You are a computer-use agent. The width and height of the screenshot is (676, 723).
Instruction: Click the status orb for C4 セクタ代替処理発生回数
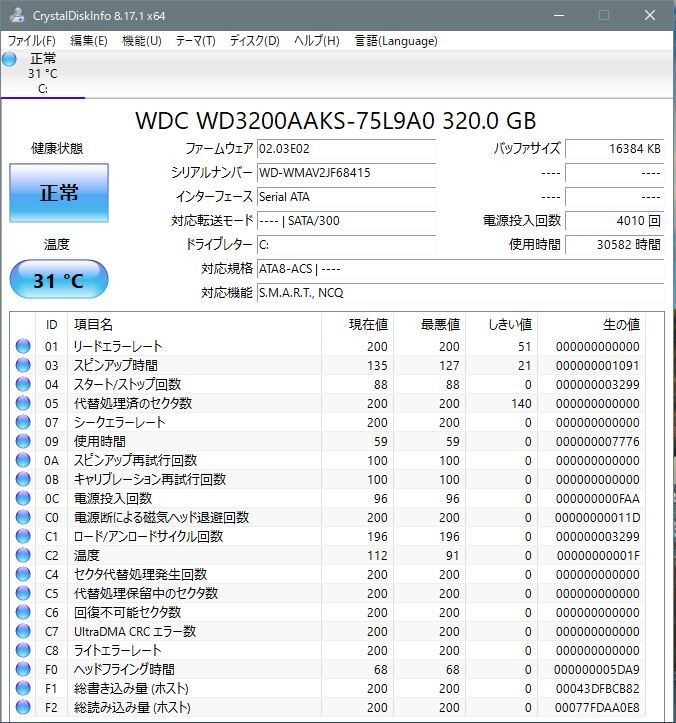[23, 574]
